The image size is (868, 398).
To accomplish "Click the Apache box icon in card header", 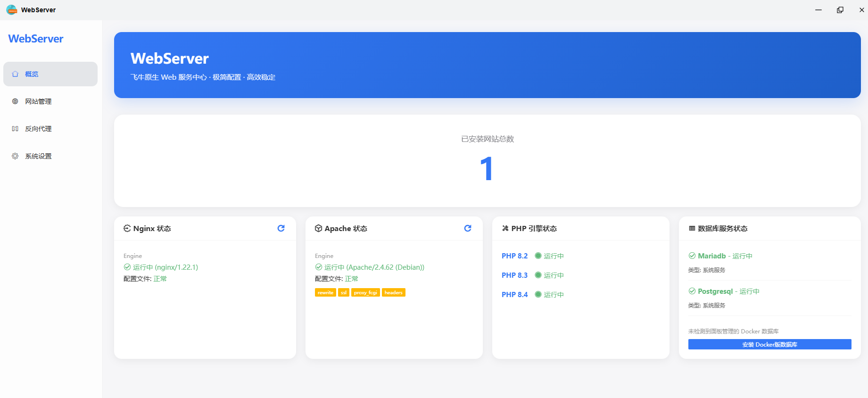I will pyautogui.click(x=319, y=228).
